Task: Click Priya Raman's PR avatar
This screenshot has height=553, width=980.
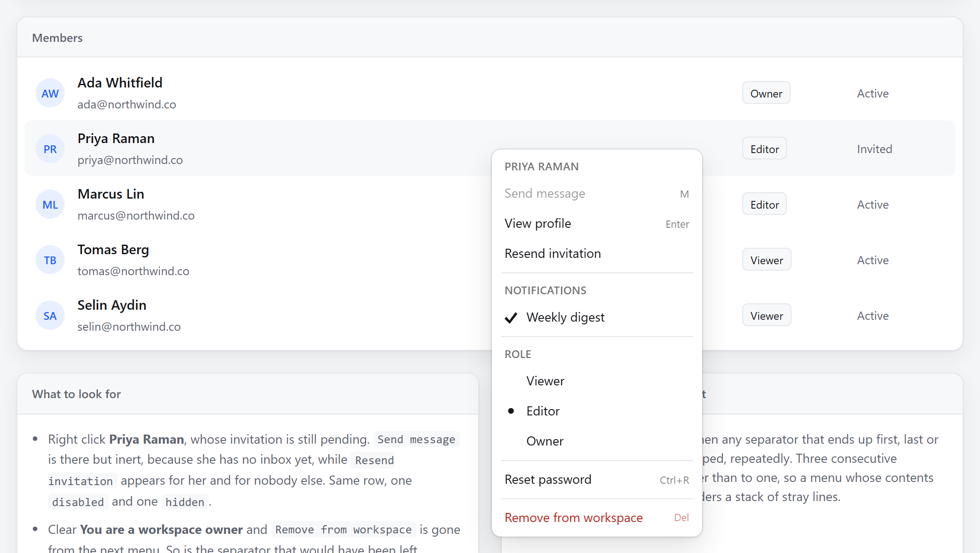Action: click(x=50, y=149)
